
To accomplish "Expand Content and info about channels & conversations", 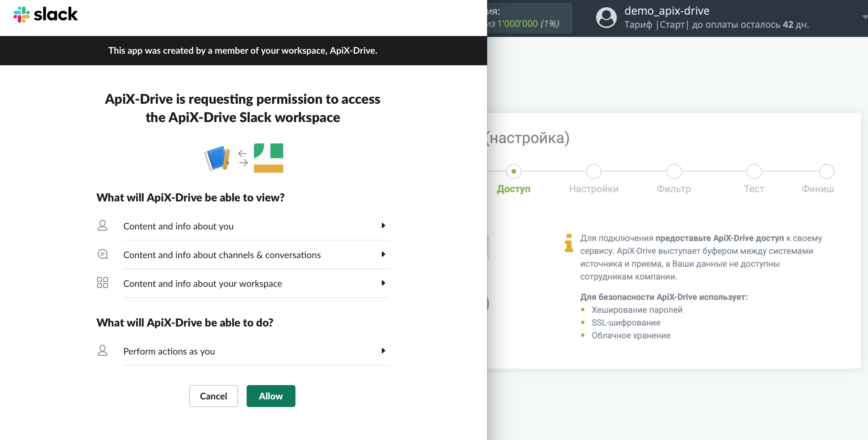I will point(256,255).
